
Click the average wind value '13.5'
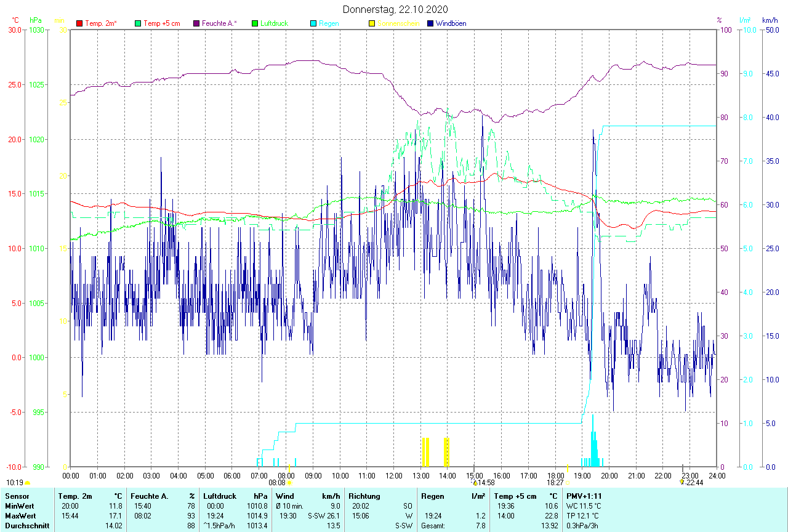pyautogui.click(x=333, y=526)
